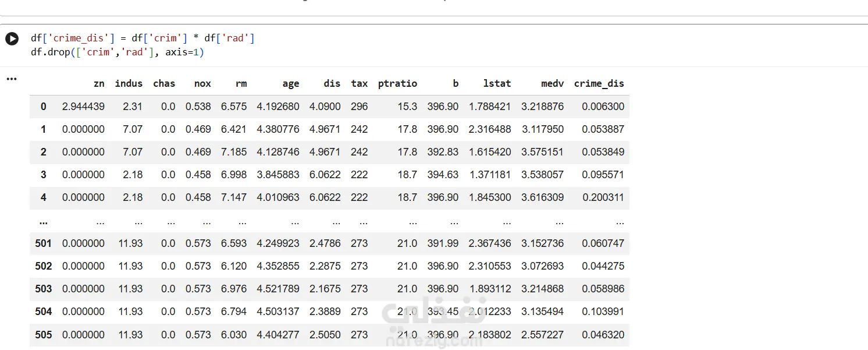Click row index 4
The height and width of the screenshot is (350, 868).
(x=43, y=197)
